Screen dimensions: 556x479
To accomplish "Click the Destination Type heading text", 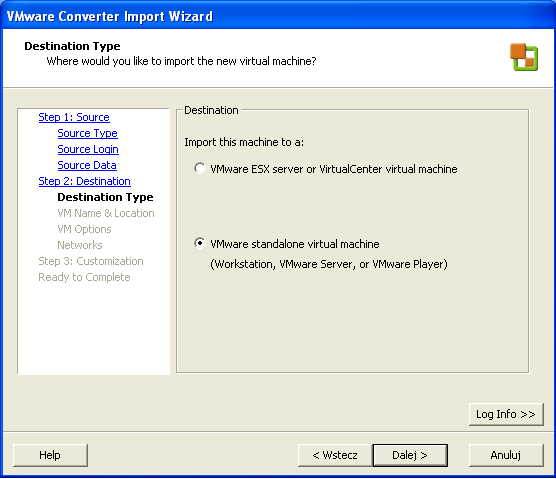I will click(x=72, y=46).
